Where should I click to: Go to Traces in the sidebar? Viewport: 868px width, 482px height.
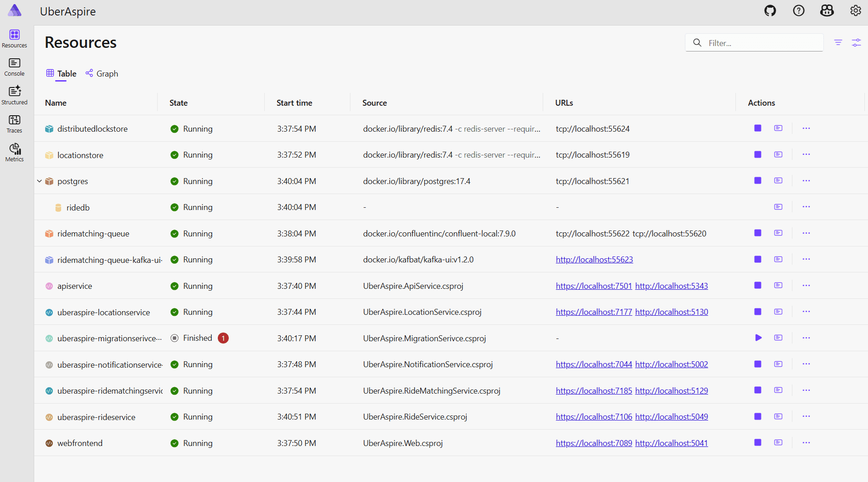coord(15,124)
